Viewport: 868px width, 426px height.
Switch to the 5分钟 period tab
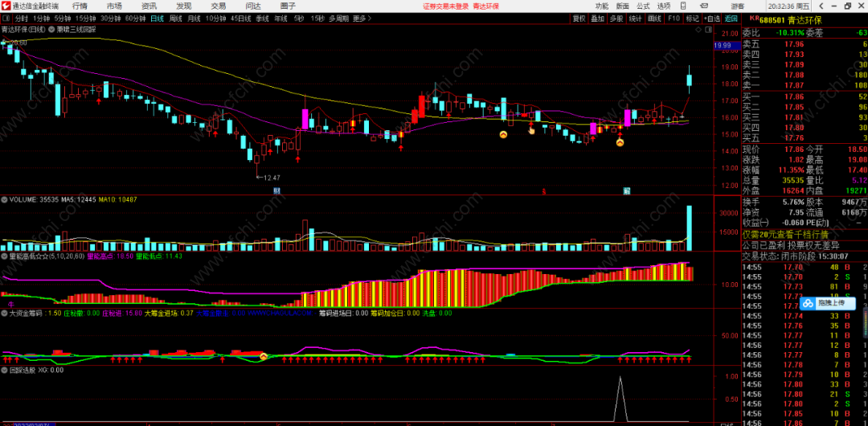pyautogui.click(x=63, y=18)
